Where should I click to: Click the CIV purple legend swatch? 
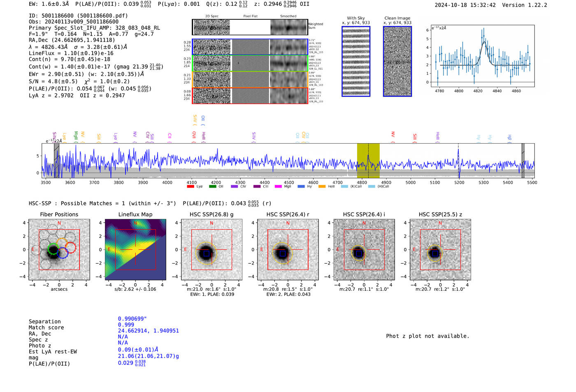pyautogui.click(x=235, y=186)
